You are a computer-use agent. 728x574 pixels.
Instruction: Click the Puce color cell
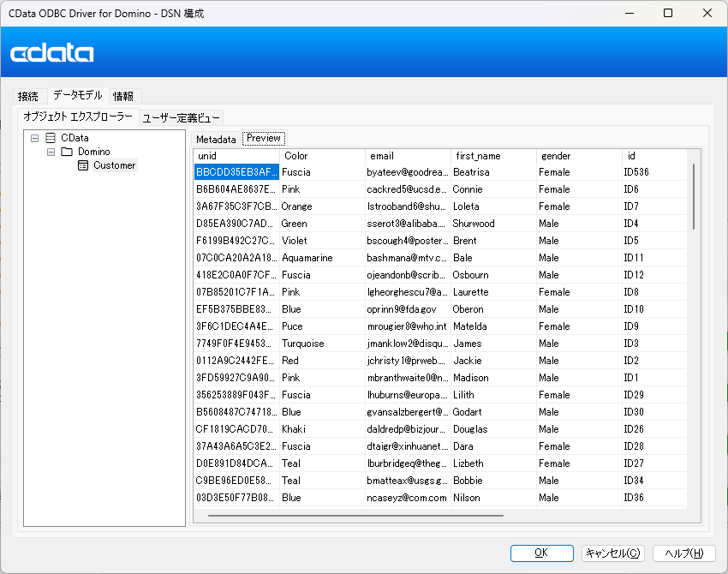(322, 326)
